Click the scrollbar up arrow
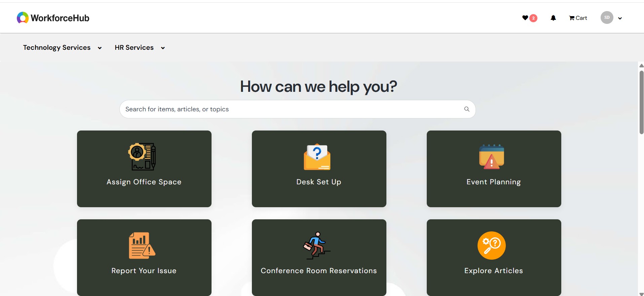 (x=641, y=66)
